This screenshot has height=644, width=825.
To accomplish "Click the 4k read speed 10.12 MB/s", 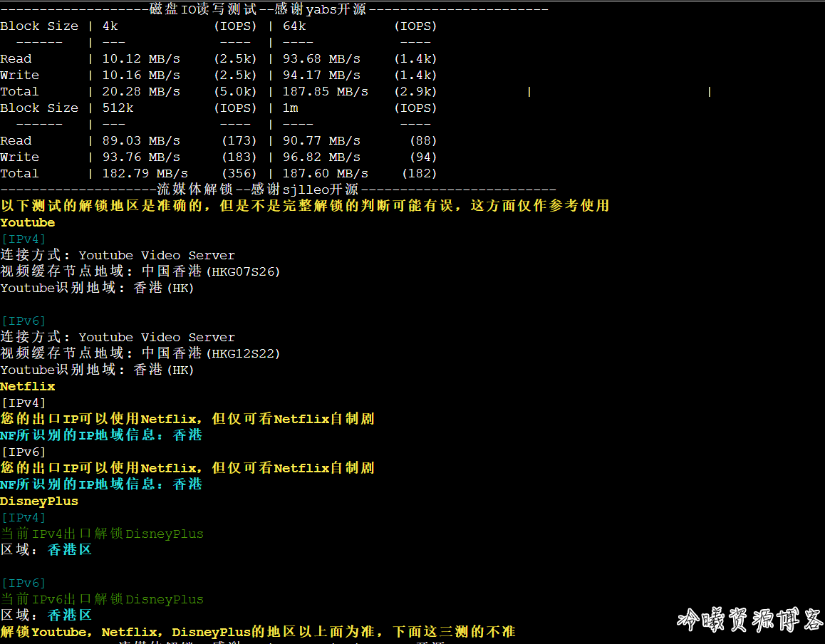I will (141, 59).
